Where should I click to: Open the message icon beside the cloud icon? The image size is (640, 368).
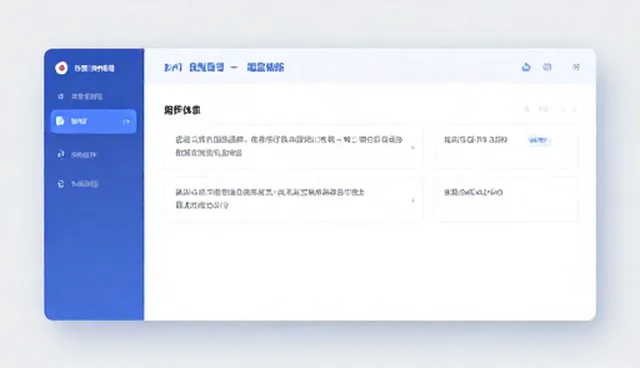(x=547, y=67)
